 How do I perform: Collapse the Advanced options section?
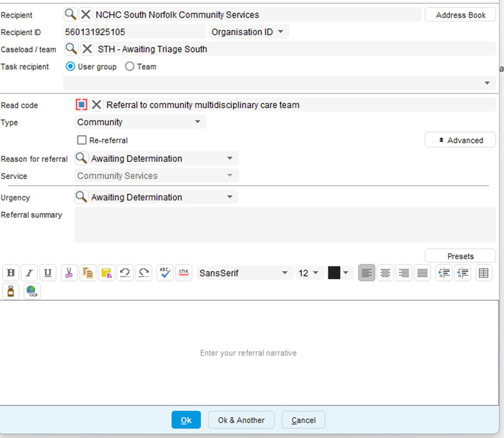point(460,140)
